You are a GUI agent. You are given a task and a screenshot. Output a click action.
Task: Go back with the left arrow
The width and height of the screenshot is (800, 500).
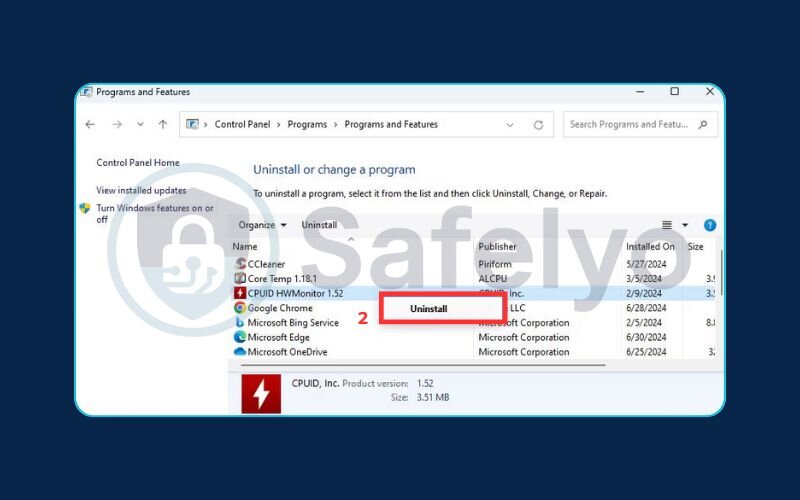click(90, 124)
